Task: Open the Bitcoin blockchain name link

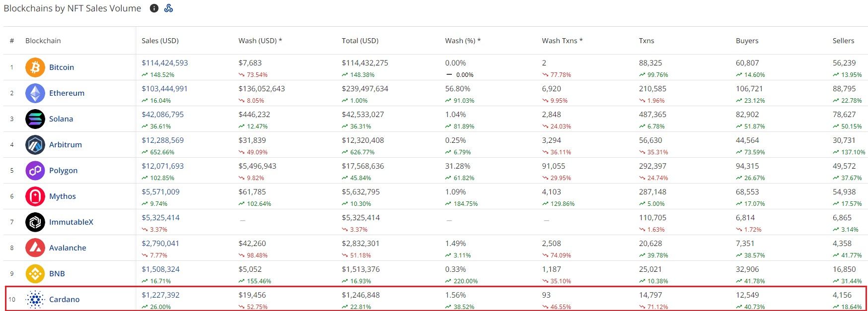Action: 62,67
